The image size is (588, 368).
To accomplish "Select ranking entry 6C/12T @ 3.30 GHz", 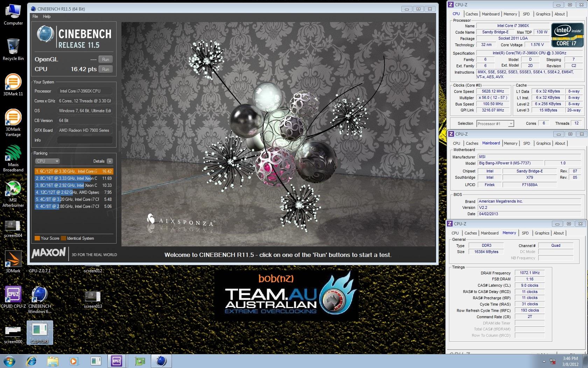I will pyautogui.click(x=74, y=171).
